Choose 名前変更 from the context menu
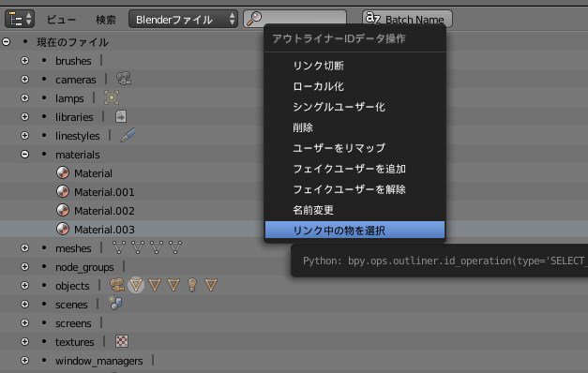 pos(354,210)
